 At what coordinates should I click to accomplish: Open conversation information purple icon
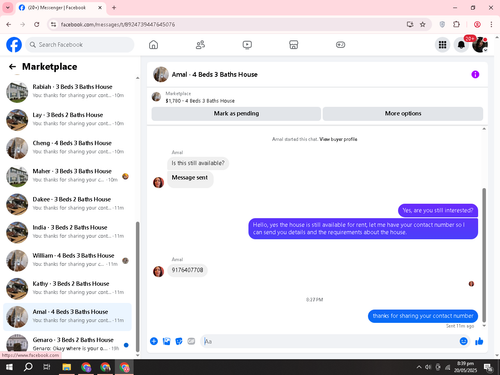[x=475, y=74]
